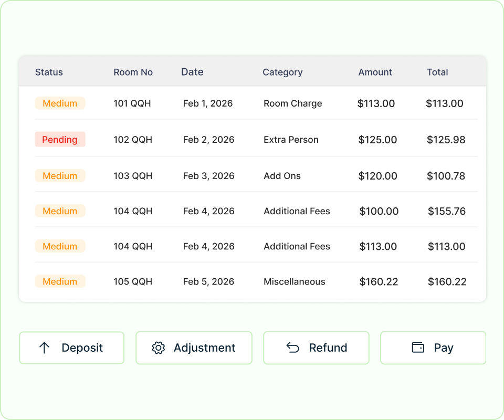504x420 pixels.
Task: Click the $100.00 amount
Action: click(379, 212)
